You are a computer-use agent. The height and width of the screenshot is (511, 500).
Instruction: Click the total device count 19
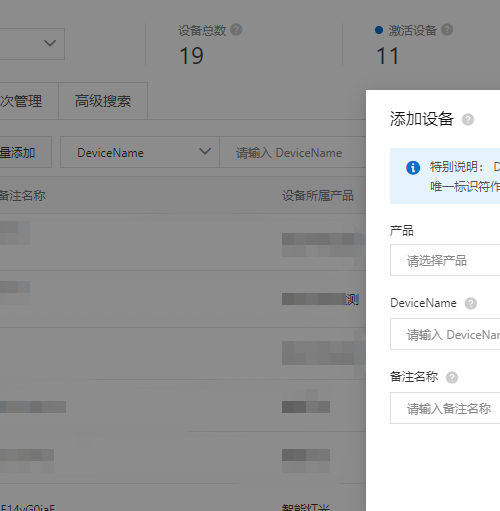click(x=191, y=56)
